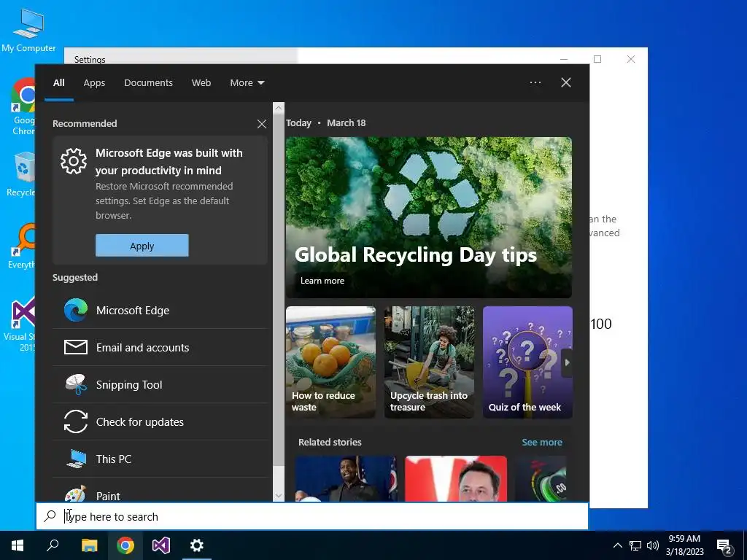Open Global Recycling Day tips image
This screenshot has width=747, height=560.
pyautogui.click(x=429, y=217)
